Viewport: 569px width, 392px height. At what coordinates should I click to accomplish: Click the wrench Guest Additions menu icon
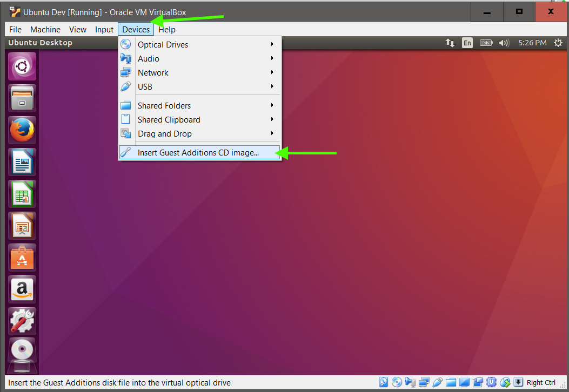[x=125, y=152]
